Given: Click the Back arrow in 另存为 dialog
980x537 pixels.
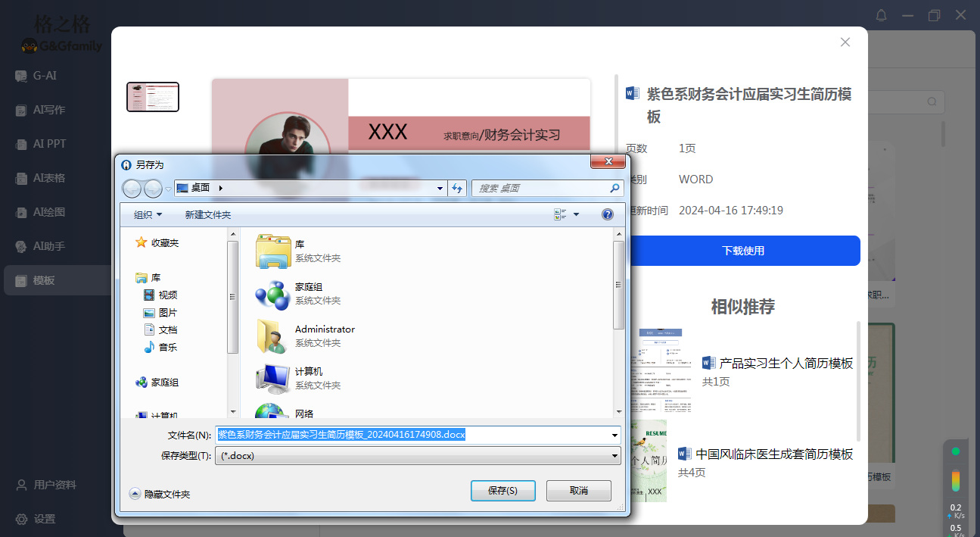Looking at the screenshot, I should [x=132, y=188].
